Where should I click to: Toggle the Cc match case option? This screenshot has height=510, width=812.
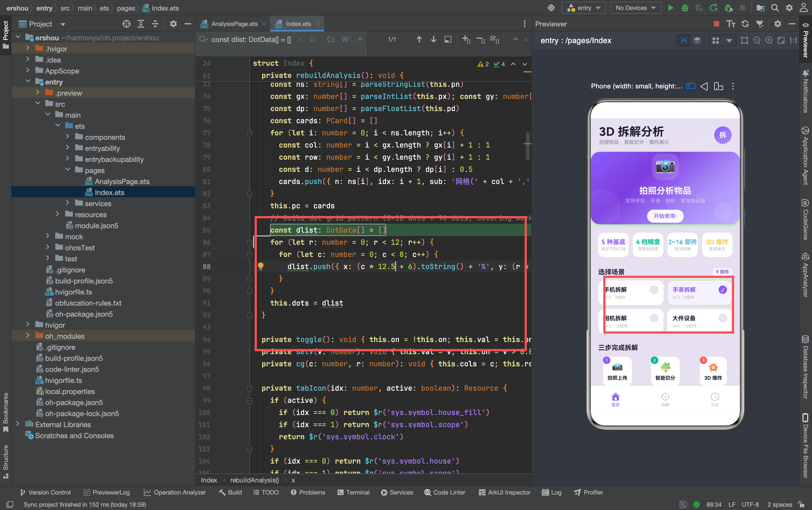click(331, 40)
